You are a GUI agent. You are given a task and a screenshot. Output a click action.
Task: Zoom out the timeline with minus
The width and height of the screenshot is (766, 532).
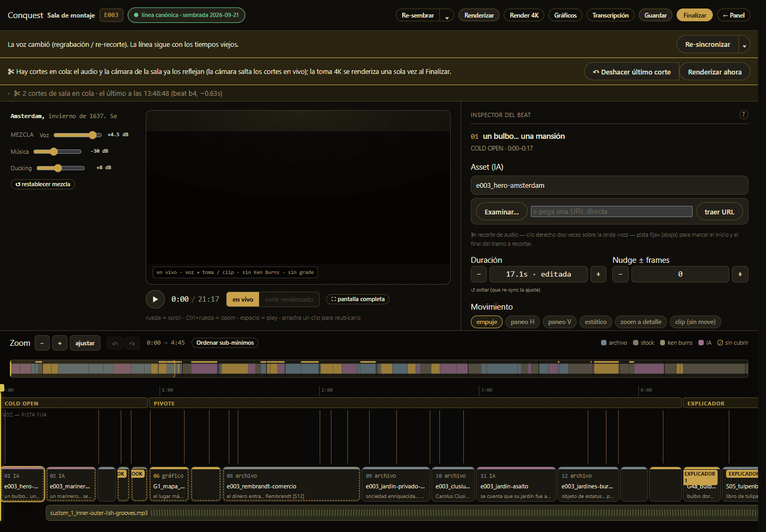coord(43,343)
